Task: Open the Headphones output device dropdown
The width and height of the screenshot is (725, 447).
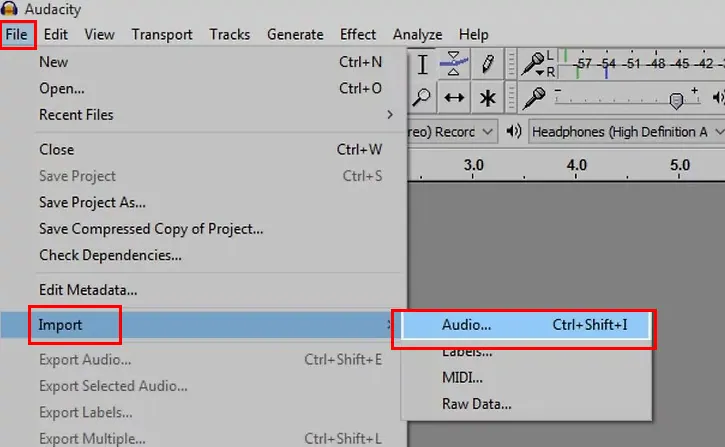Action: pyautogui.click(x=627, y=132)
